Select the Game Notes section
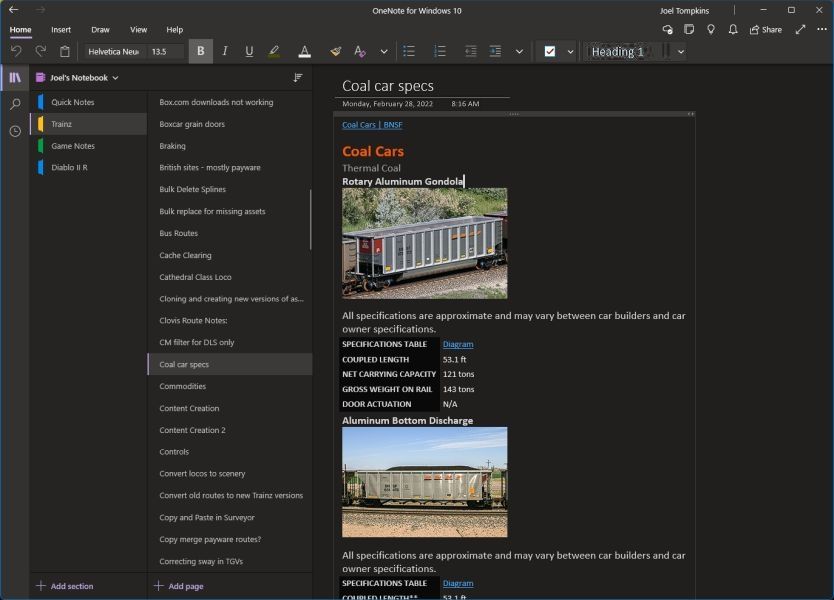The width and height of the screenshot is (834, 600). 88,146
